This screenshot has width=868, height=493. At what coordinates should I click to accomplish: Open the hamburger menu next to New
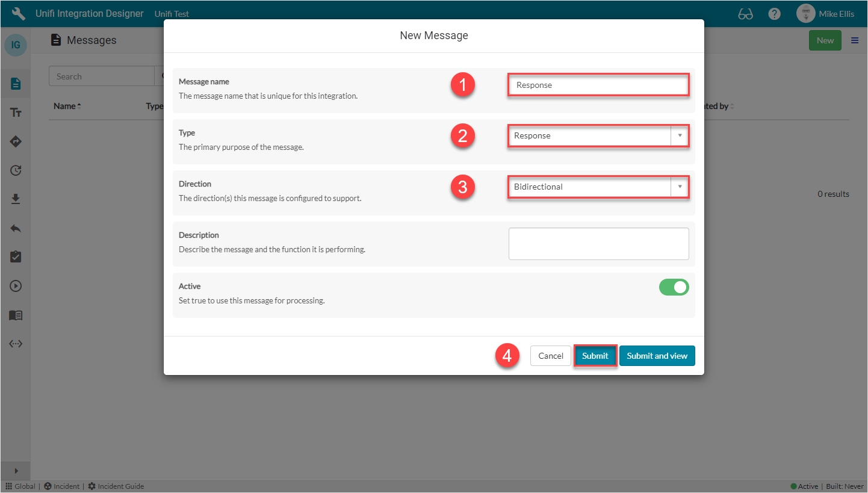coord(854,40)
